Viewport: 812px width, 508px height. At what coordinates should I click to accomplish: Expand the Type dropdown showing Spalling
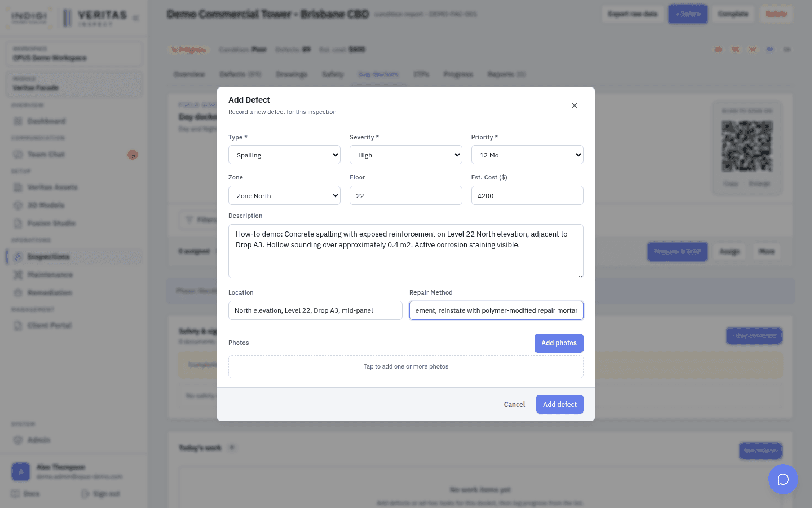click(284, 155)
